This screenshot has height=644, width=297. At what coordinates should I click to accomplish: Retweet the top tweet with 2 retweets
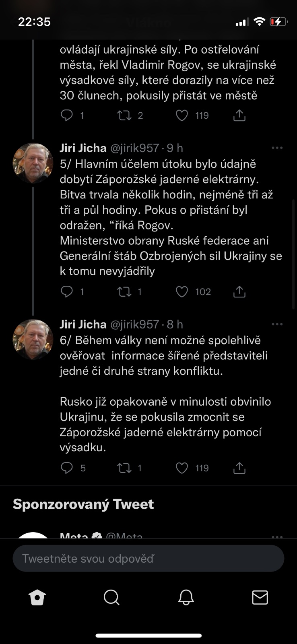(124, 116)
